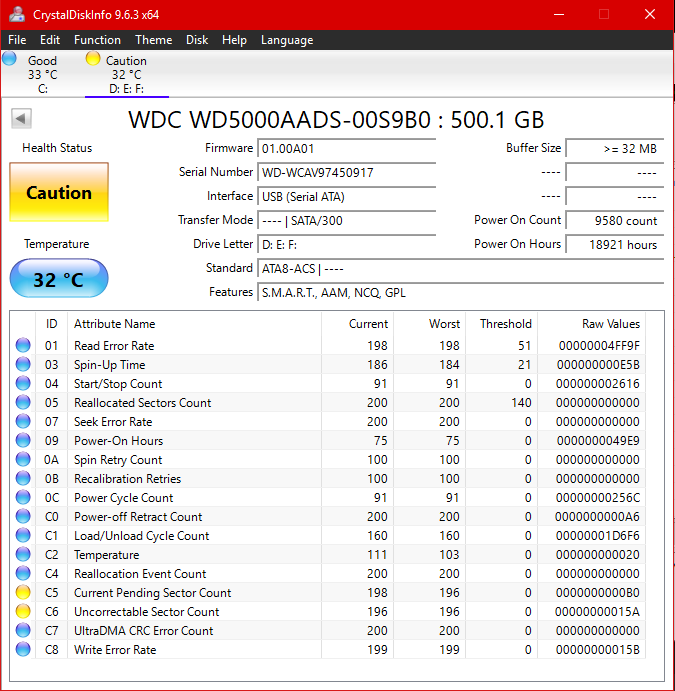The height and width of the screenshot is (691, 675).
Task: Click the CrystalDiskInfo app icon in title bar
Action: (16, 14)
